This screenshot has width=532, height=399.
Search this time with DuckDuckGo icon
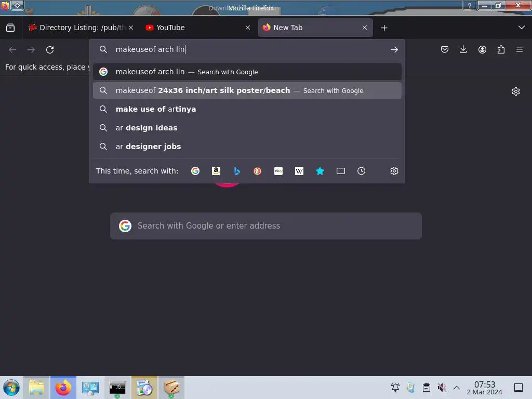pyautogui.click(x=258, y=171)
